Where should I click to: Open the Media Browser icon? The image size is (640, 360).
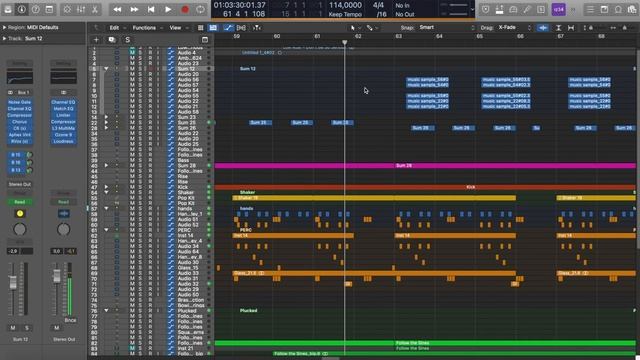tap(632, 9)
